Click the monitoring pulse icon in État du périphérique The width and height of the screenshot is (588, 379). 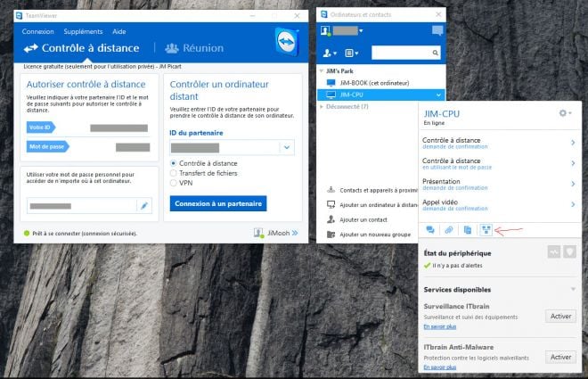tap(554, 251)
